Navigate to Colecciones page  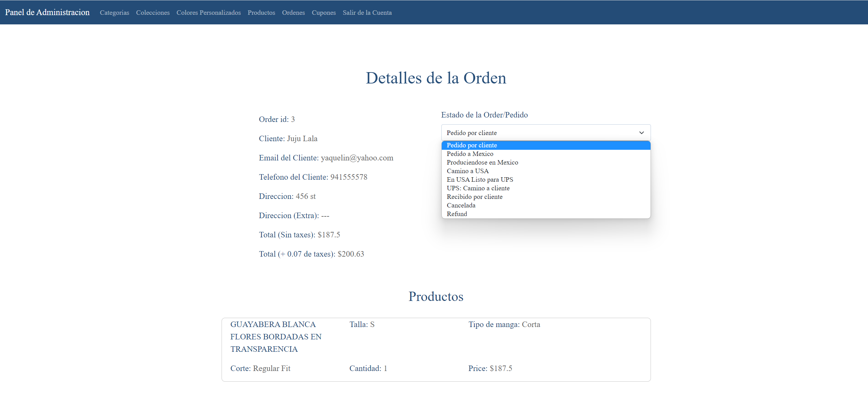click(x=153, y=13)
